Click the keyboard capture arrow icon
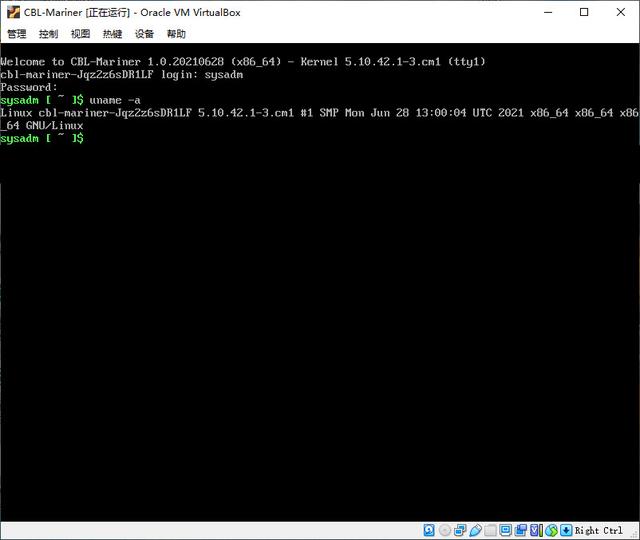This screenshot has width=640, height=540. 566,530
